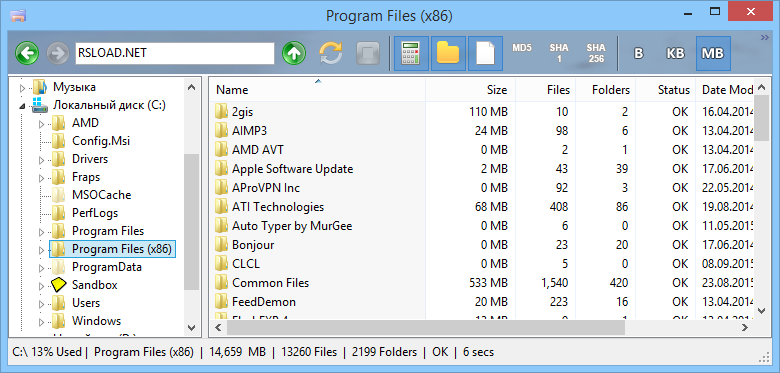Viewport: 780px width, 373px height.
Task: Expand the Users tree node
Action: click(x=42, y=303)
